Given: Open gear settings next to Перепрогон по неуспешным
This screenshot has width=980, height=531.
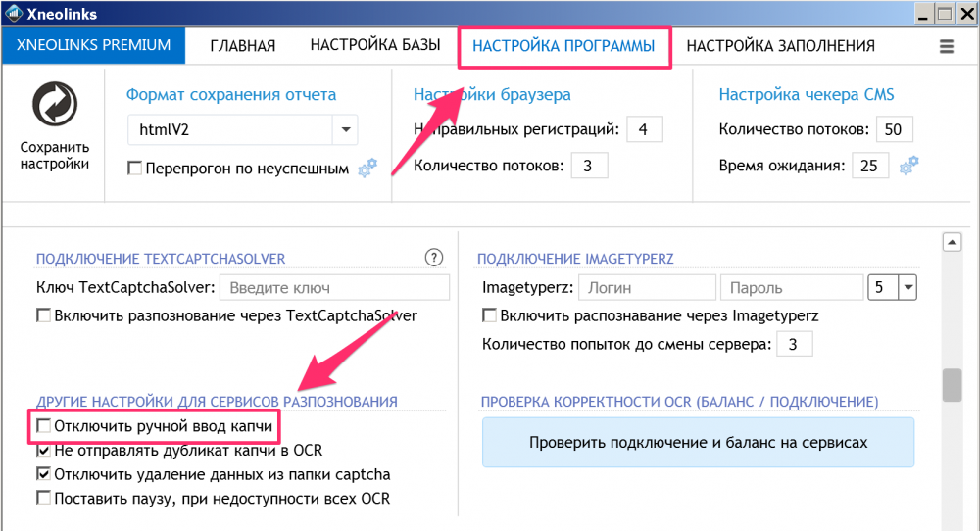Looking at the screenshot, I should pyautogui.click(x=367, y=168).
